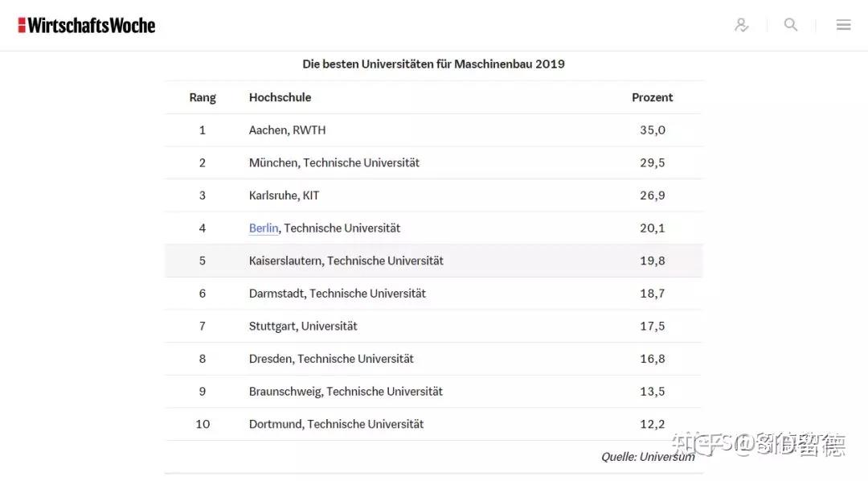This screenshot has height=481, width=868.
Task: Open the search magnifier icon
Action: [791, 25]
